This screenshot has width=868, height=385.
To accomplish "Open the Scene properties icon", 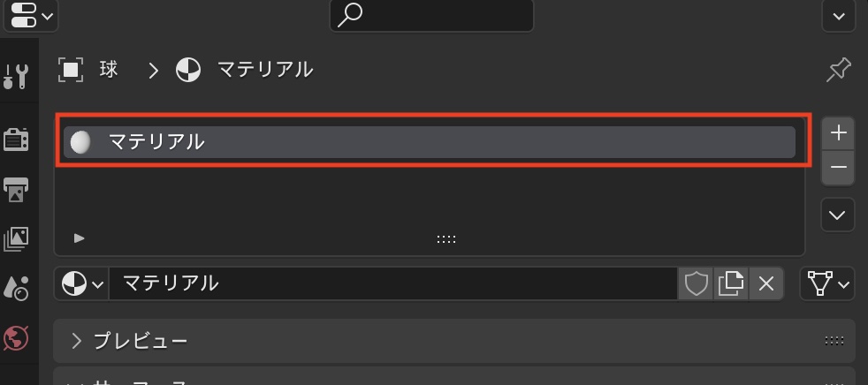I will (x=16, y=288).
